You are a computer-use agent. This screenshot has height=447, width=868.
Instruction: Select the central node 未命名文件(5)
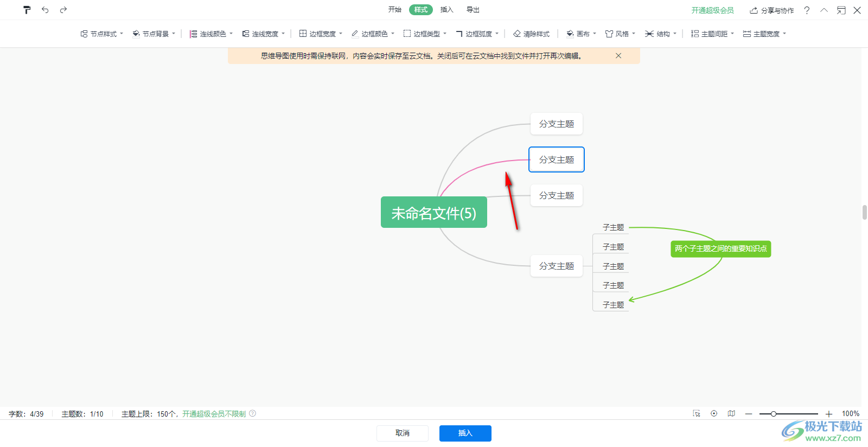click(434, 212)
